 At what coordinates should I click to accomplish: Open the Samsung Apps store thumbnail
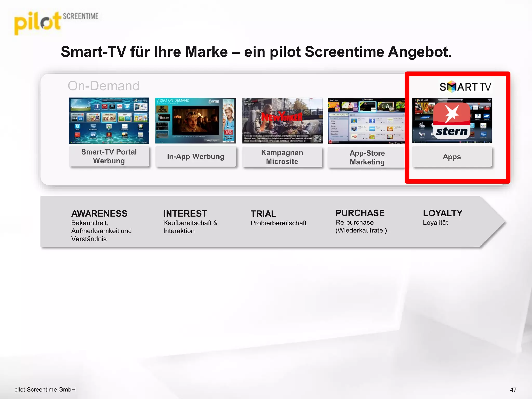(x=366, y=121)
